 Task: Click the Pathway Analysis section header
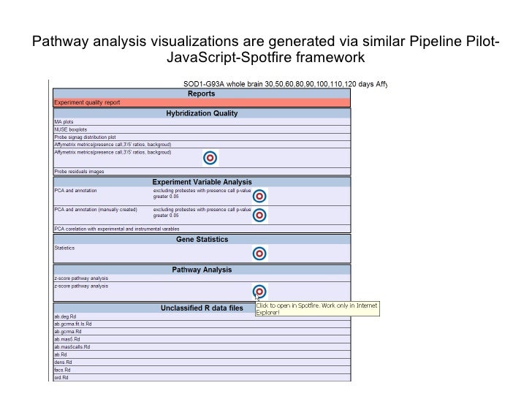(x=202, y=270)
